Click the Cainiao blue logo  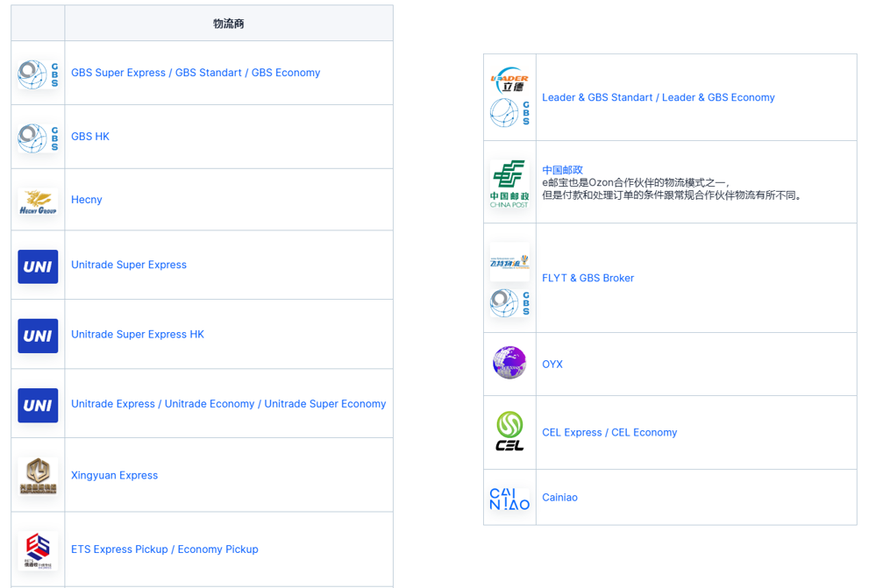point(509,499)
